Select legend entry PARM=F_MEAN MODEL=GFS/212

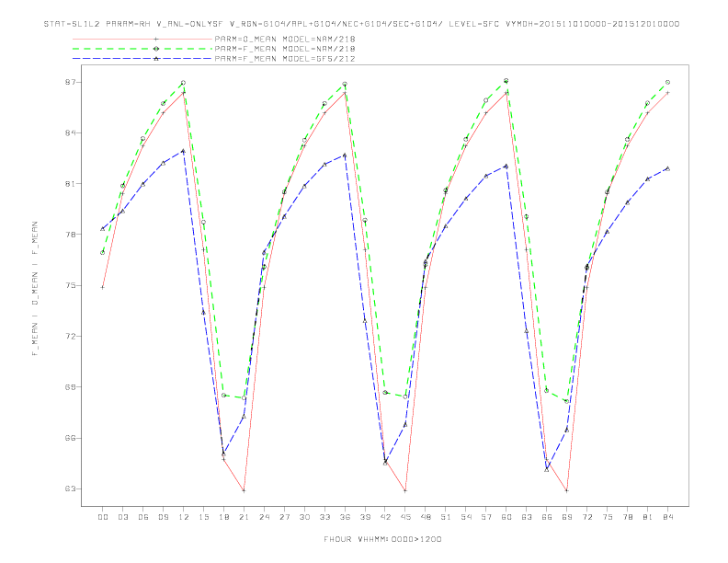[285, 59]
